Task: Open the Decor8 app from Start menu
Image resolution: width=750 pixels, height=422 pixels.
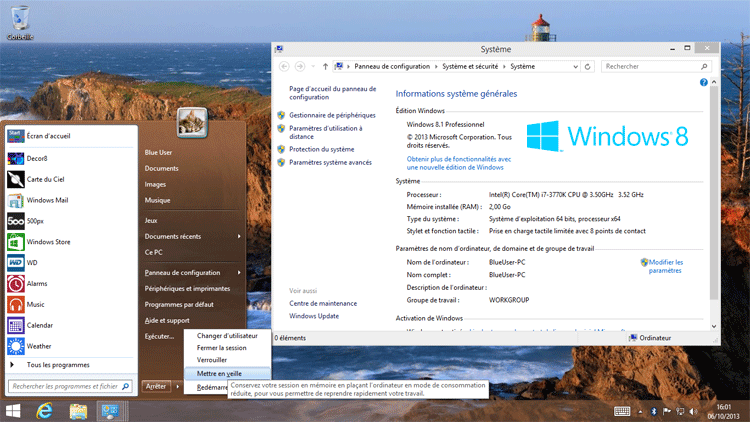Action: pos(45,158)
